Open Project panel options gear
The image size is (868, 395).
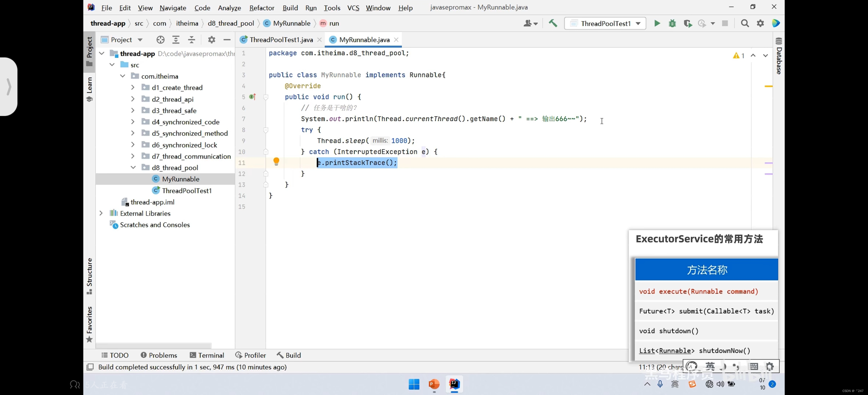coord(211,40)
